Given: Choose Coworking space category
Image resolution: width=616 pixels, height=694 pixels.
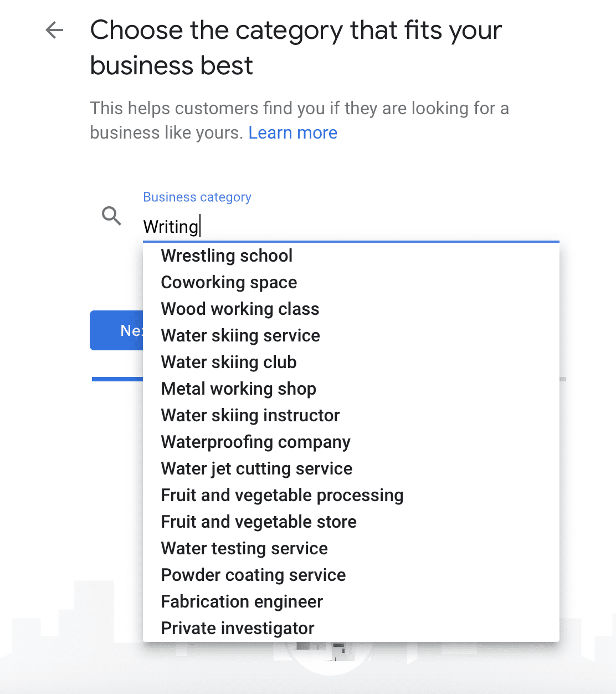Looking at the screenshot, I should coord(229,282).
